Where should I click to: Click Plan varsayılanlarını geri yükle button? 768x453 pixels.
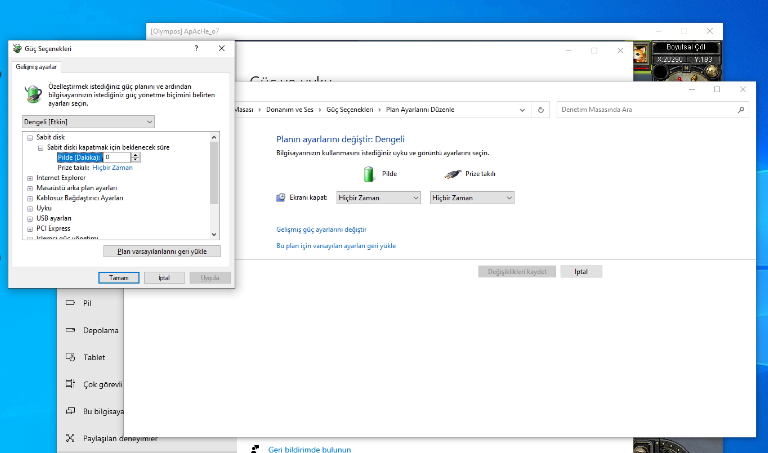162,251
